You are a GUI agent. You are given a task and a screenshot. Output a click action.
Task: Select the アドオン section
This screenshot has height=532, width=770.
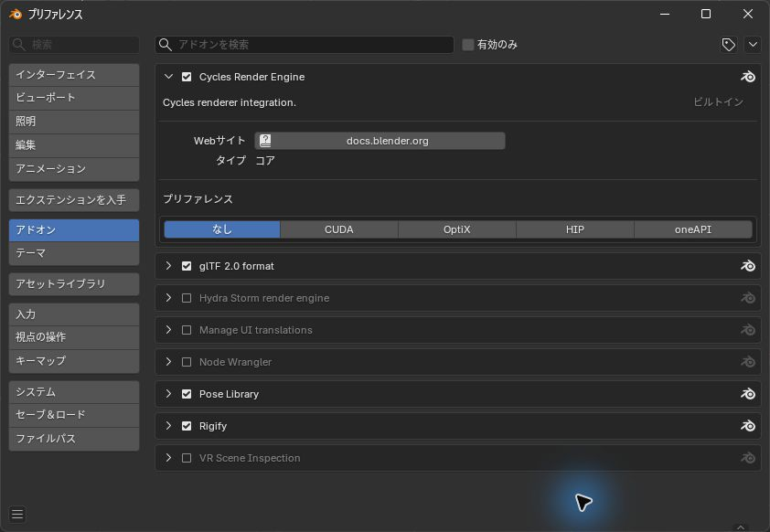coord(74,230)
